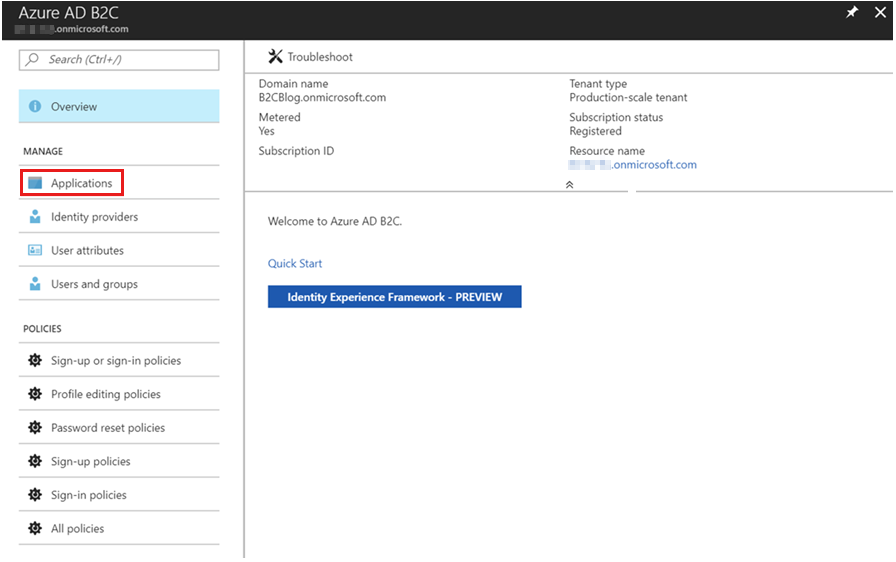Viewport: 896px width, 562px height.
Task: Open Identity providers
Action: 119,216
